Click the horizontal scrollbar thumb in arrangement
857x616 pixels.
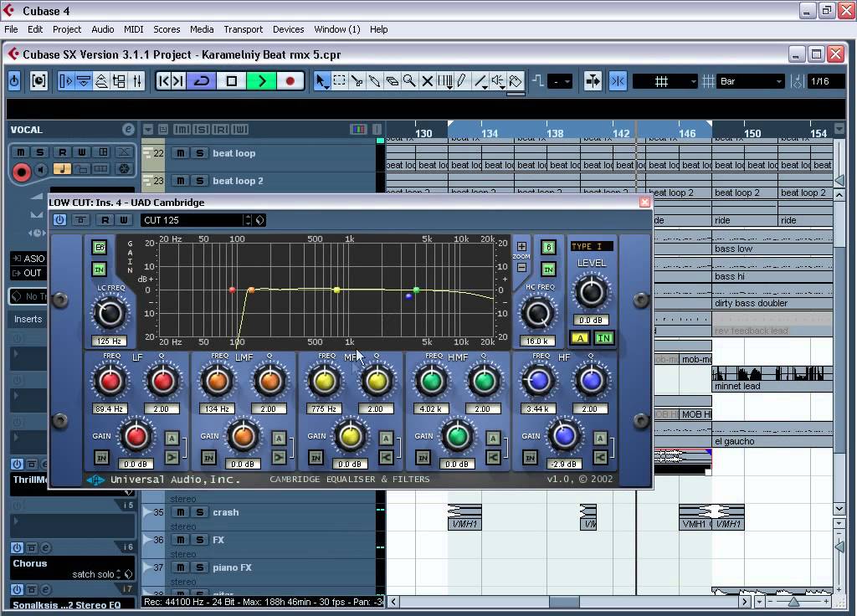(564, 602)
